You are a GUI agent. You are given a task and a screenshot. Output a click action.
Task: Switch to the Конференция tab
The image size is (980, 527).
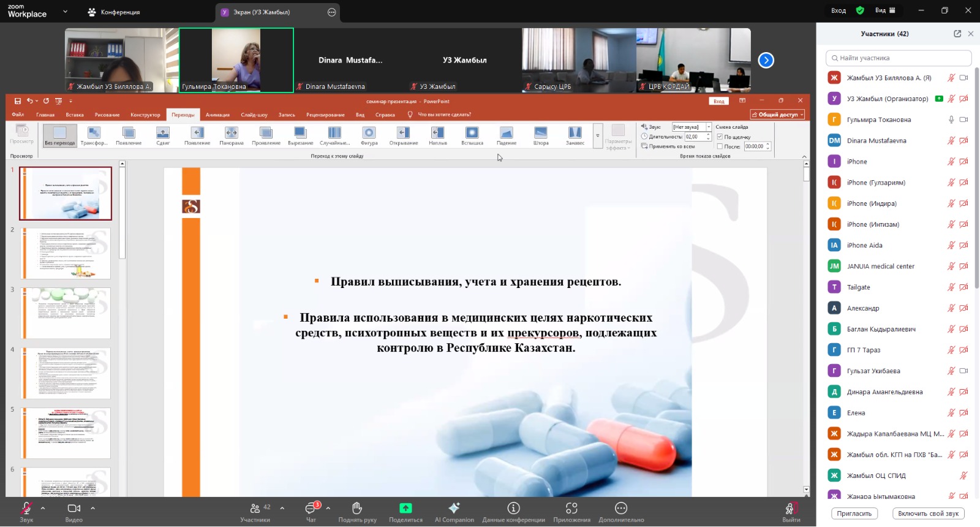114,12
